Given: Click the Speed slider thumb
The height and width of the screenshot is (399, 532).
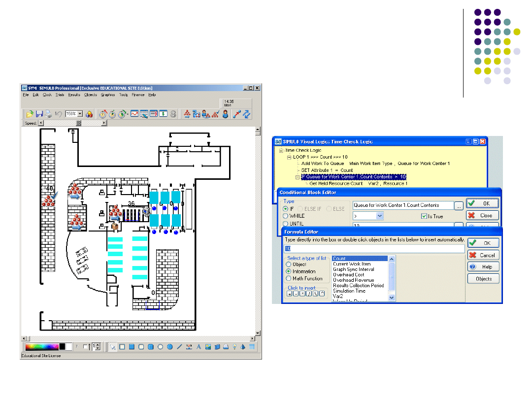Looking at the screenshot, I should pyautogui.click(x=79, y=123).
